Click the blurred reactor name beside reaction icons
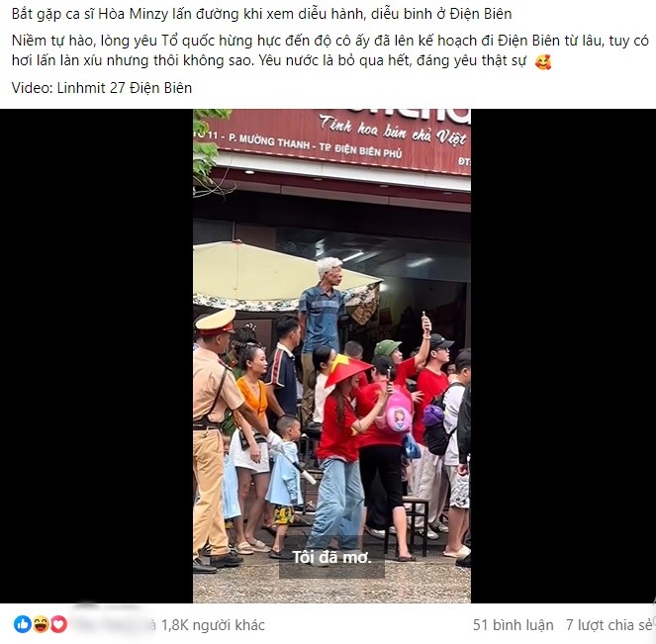Image resolution: width=656 pixels, height=644 pixels. click(x=112, y=622)
